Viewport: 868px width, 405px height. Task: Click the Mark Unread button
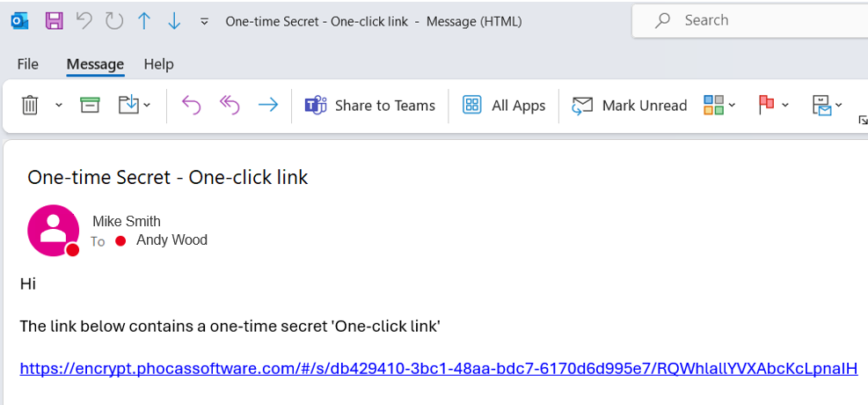630,106
